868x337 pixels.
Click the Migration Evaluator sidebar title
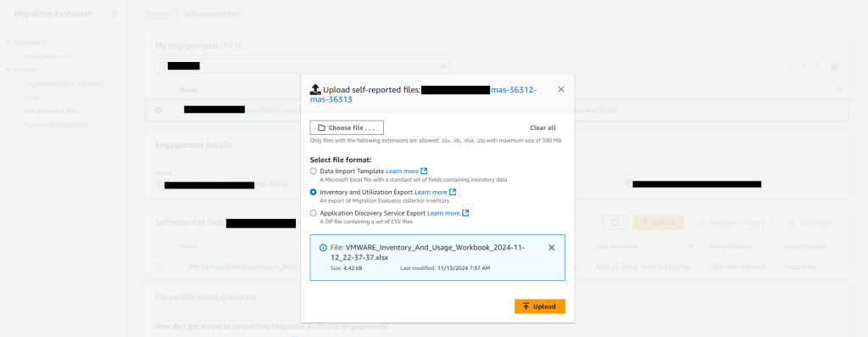tap(53, 14)
